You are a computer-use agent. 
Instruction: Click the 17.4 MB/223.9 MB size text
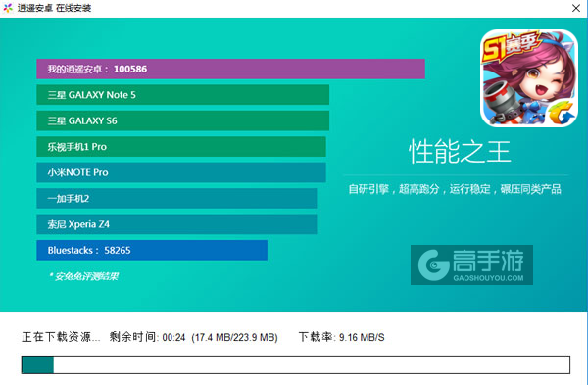[x=235, y=337]
